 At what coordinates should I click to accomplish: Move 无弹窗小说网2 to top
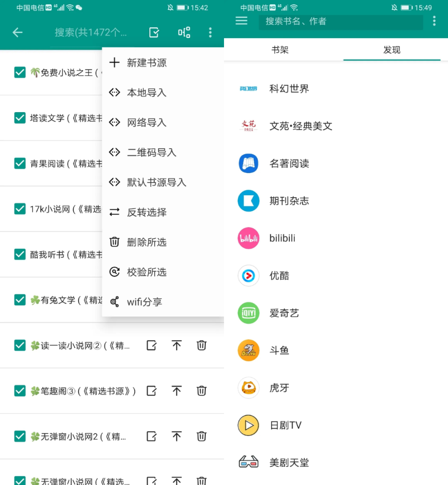tap(176, 436)
